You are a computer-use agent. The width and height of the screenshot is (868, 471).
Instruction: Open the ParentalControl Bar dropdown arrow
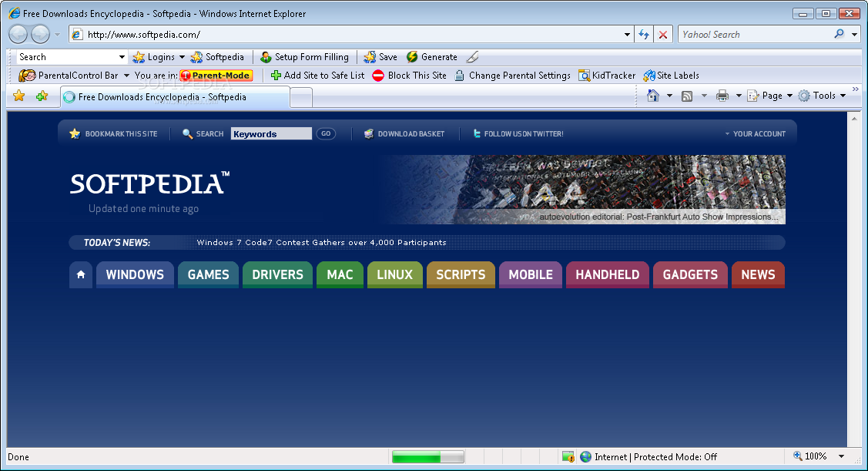pyautogui.click(x=126, y=76)
